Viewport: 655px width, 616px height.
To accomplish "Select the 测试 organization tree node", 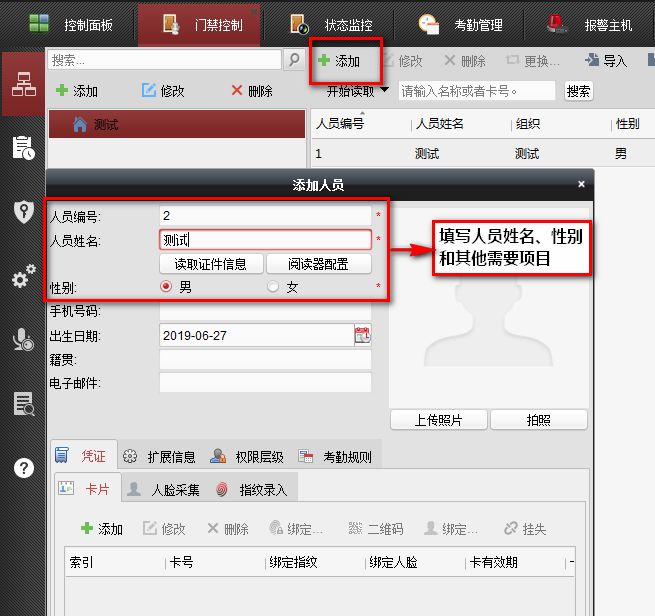I will 105,124.
